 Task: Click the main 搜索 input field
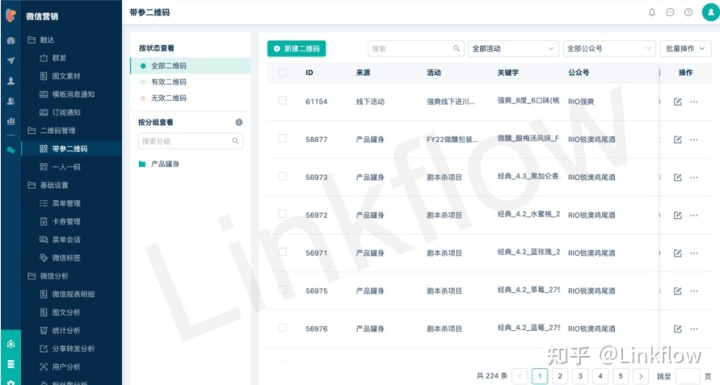416,49
